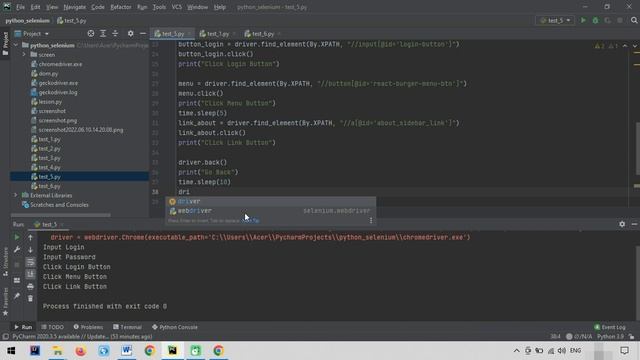Screen dimensions: 640x360
Task: Open the Navigate menu
Action: (x=75, y=7)
